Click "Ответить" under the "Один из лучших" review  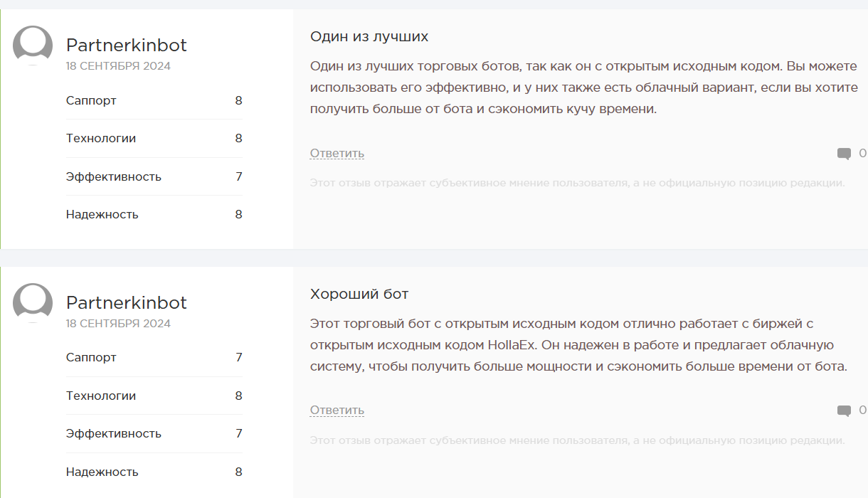point(337,154)
